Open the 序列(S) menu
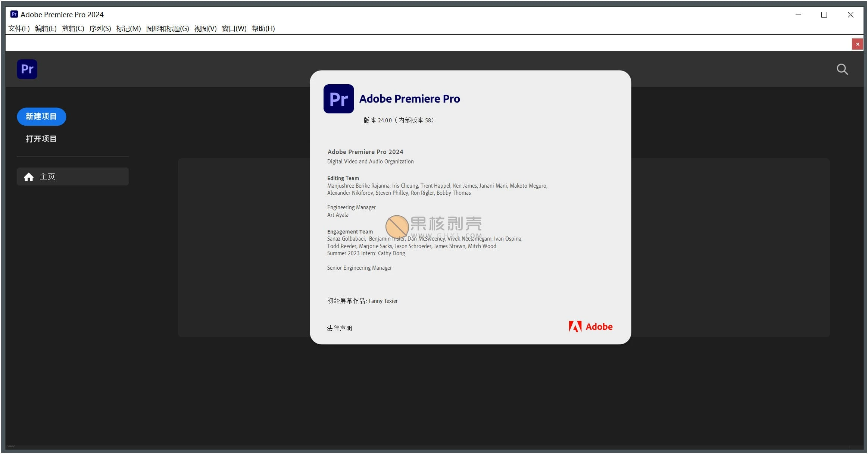 (100, 28)
